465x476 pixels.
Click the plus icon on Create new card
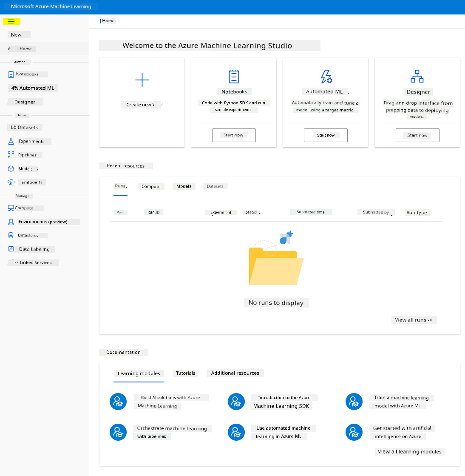(142, 80)
